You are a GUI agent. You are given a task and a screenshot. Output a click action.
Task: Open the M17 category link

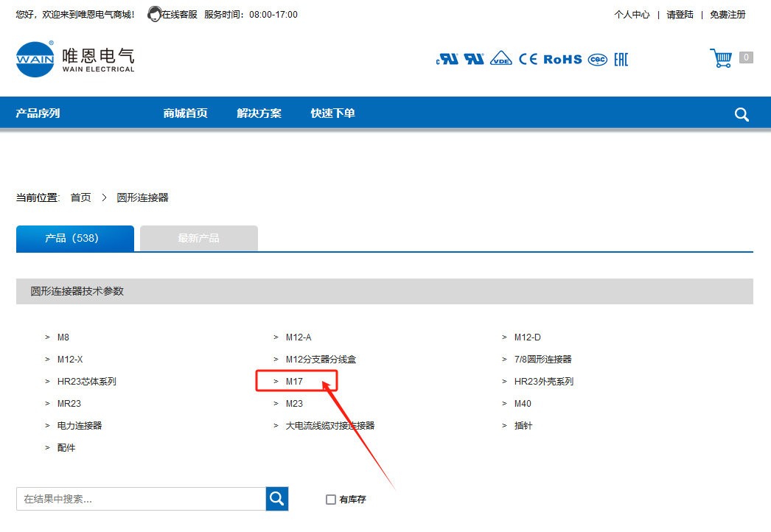pos(295,382)
